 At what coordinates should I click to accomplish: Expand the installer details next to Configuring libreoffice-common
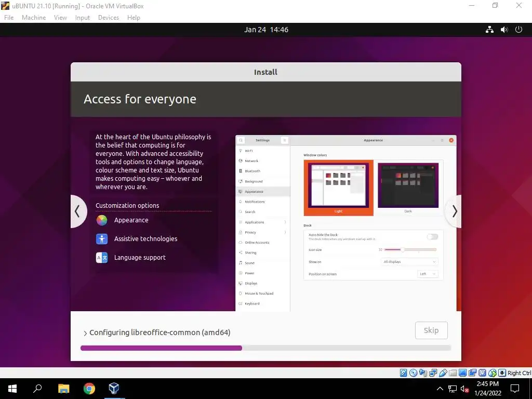(x=85, y=333)
